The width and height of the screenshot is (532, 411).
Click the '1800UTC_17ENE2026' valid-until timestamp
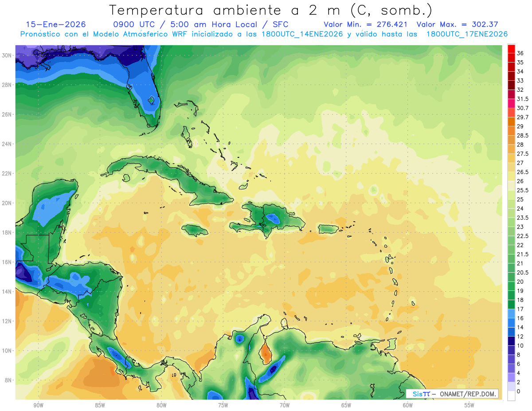point(467,34)
